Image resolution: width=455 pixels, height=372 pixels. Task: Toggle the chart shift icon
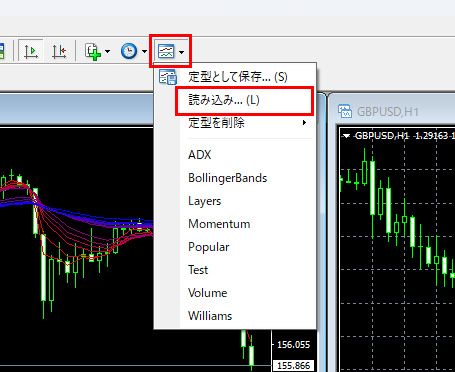pyautogui.click(x=59, y=51)
